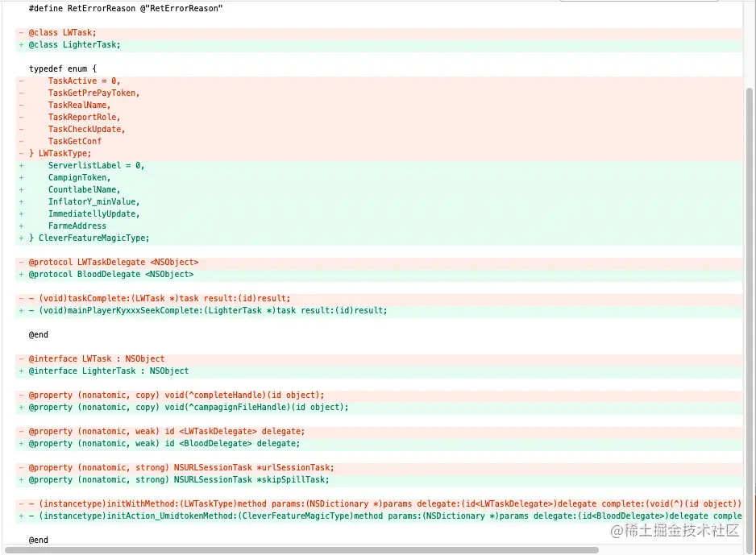
Task: Click the removed 'TaskCheckUpdate,' line
Action: (x=379, y=129)
